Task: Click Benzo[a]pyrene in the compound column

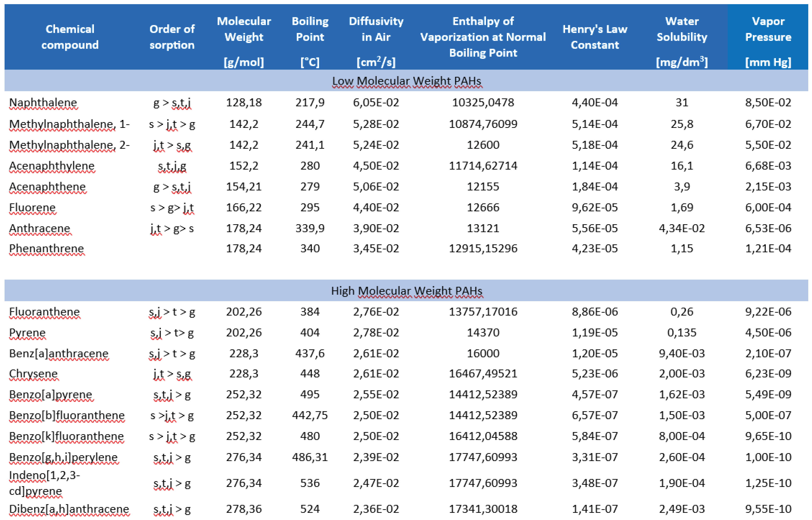Action: pyautogui.click(x=51, y=394)
